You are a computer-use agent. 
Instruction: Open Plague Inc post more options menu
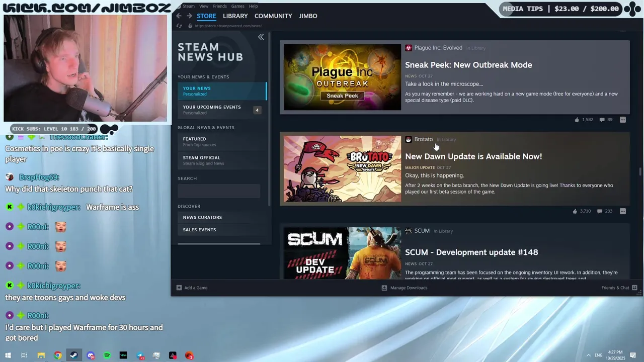click(623, 120)
